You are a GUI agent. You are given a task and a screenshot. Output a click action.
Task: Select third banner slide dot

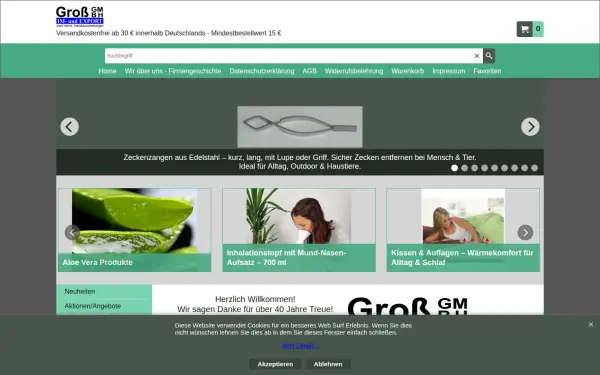click(474, 168)
